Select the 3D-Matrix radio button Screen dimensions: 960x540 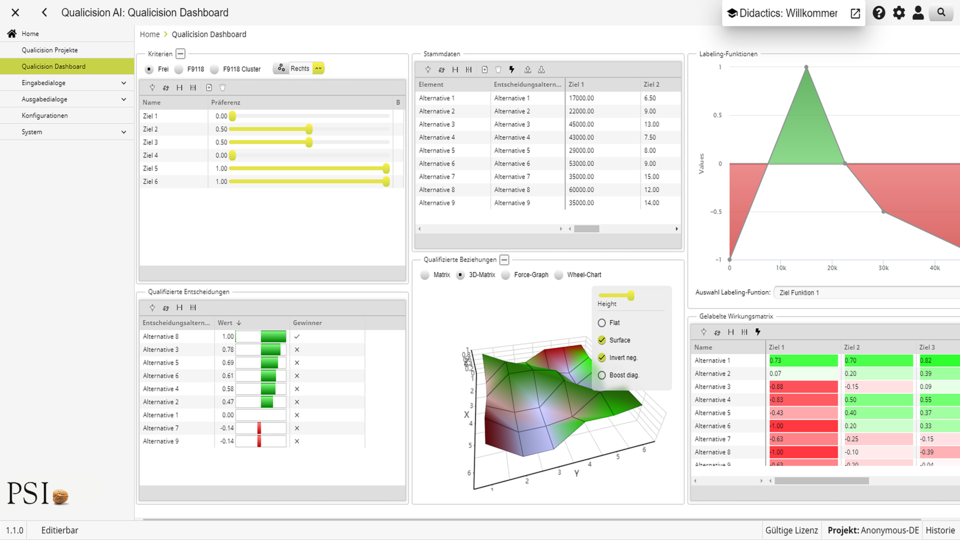click(x=460, y=275)
